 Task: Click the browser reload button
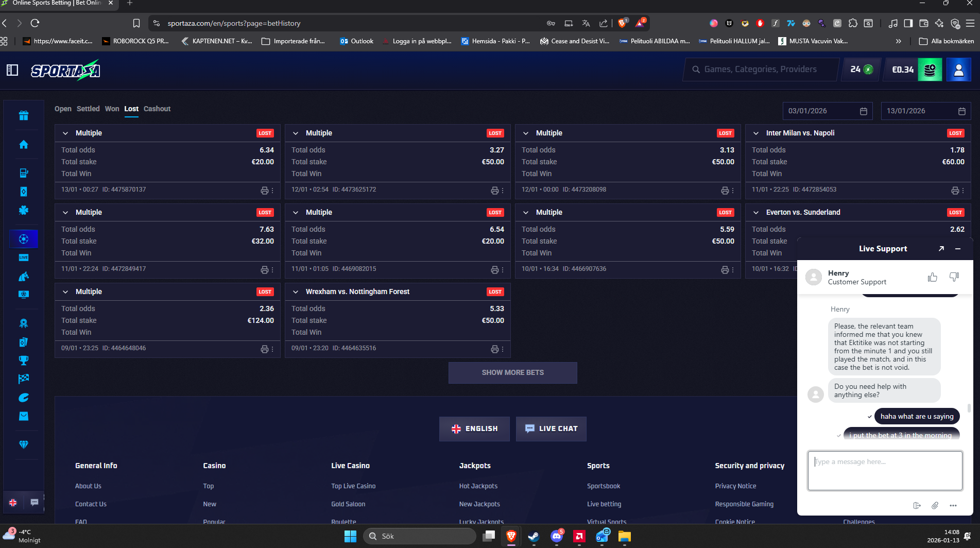tap(35, 23)
